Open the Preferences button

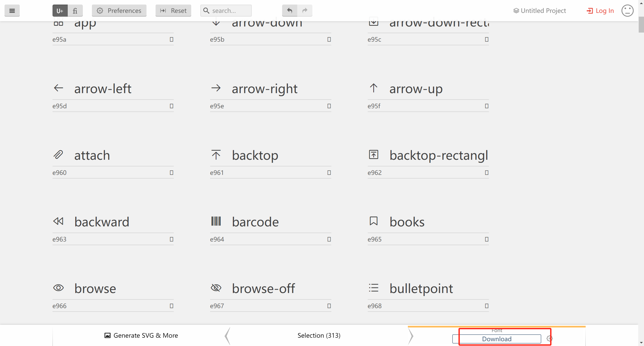pyautogui.click(x=119, y=11)
